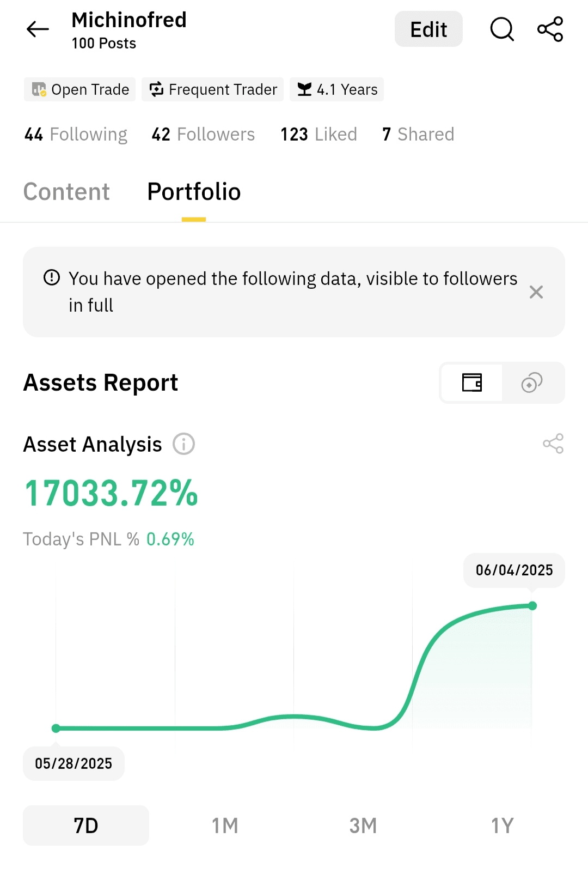Tap the back arrow icon
The width and height of the screenshot is (588, 880).
[38, 29]
